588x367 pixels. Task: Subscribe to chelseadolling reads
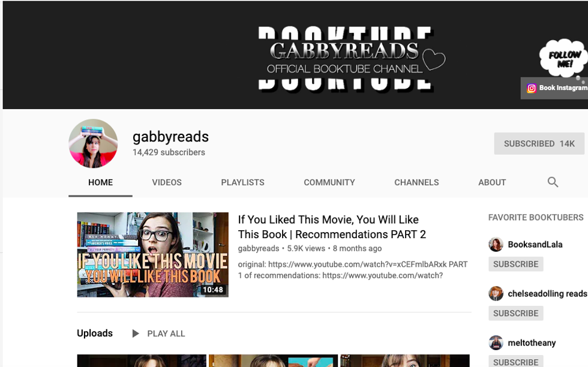tap(515, 314)
